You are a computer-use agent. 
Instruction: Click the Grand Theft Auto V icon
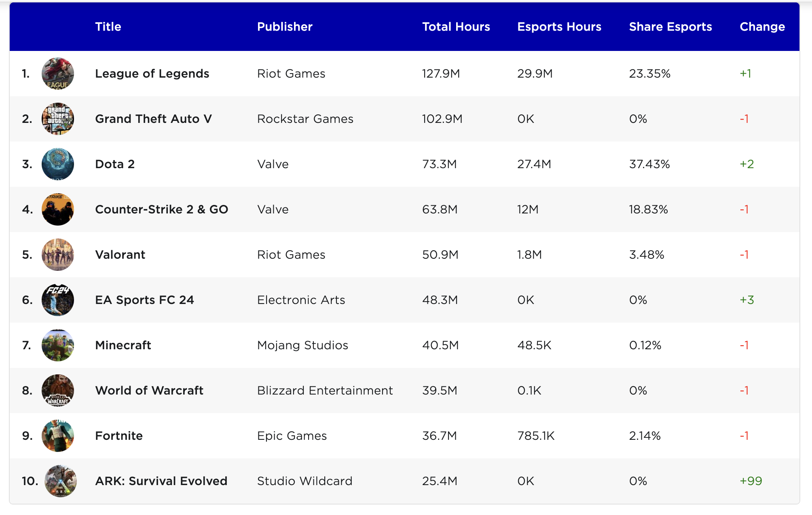(x=58, y=119)
